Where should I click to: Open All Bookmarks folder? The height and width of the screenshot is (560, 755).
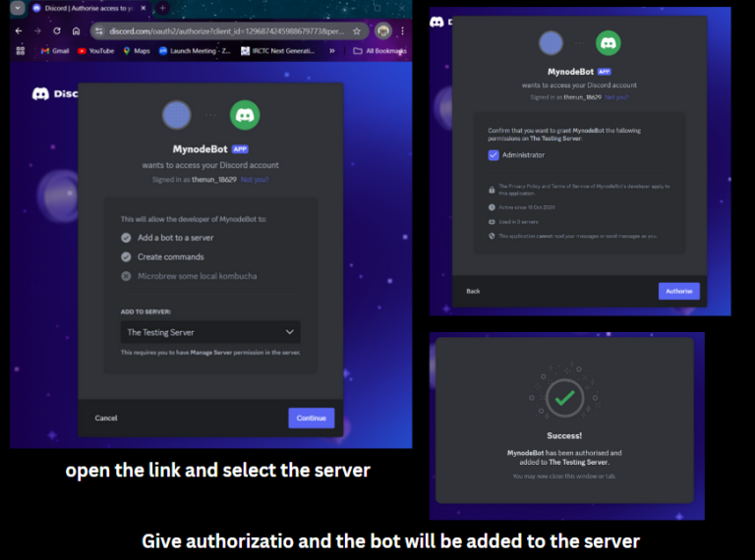(379, 50)
